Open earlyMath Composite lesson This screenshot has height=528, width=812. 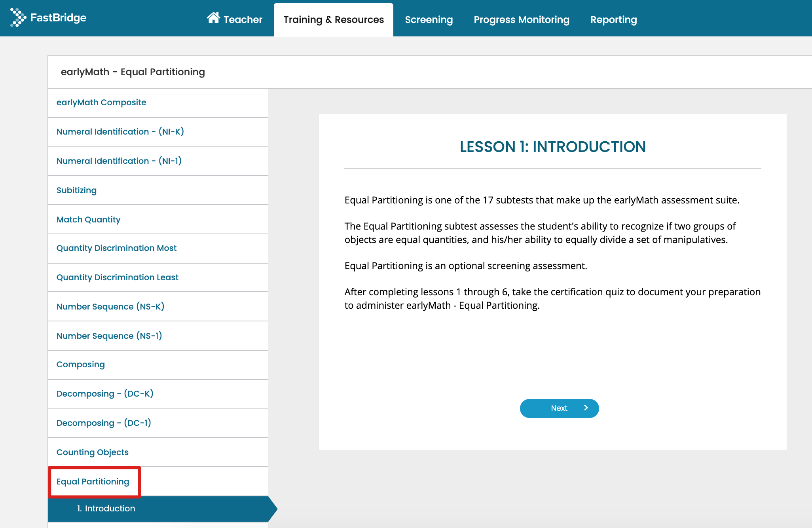coord(158,103)
